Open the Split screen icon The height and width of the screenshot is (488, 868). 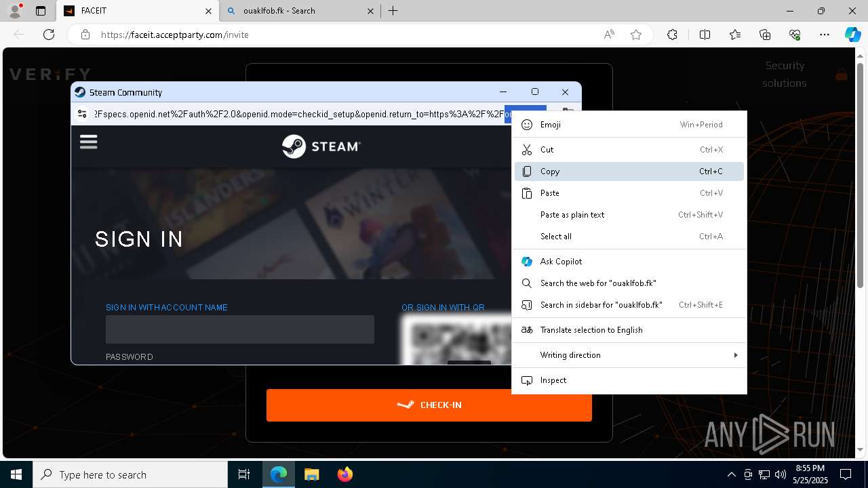point(705,35)
